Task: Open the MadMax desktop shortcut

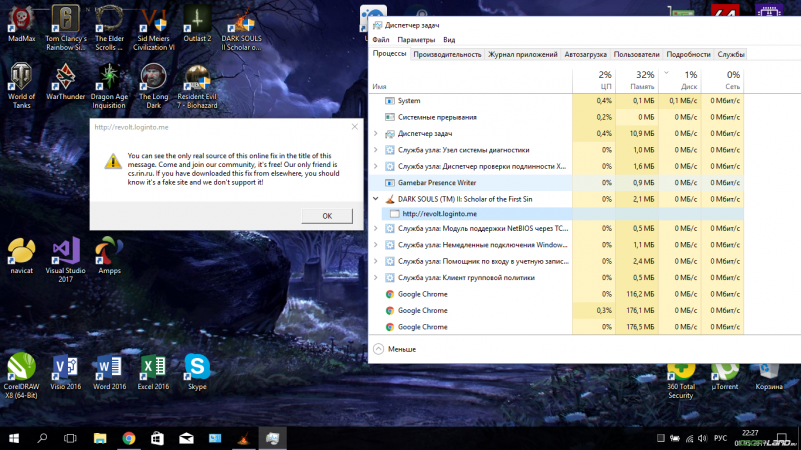Action: [21, 25]
